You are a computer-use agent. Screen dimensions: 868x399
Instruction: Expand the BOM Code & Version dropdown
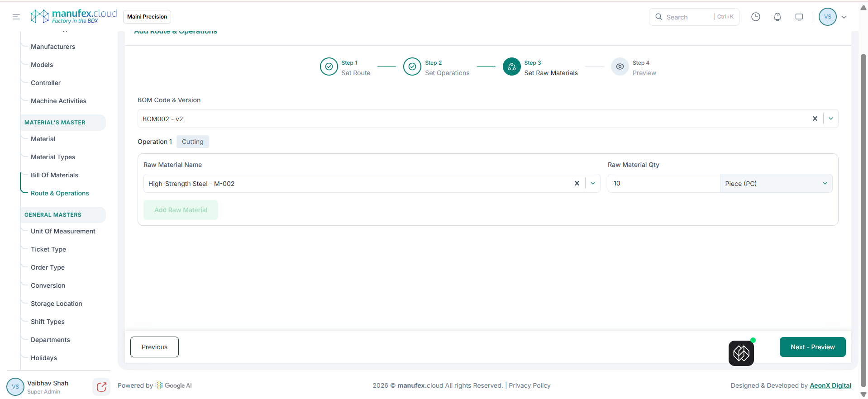831,119
